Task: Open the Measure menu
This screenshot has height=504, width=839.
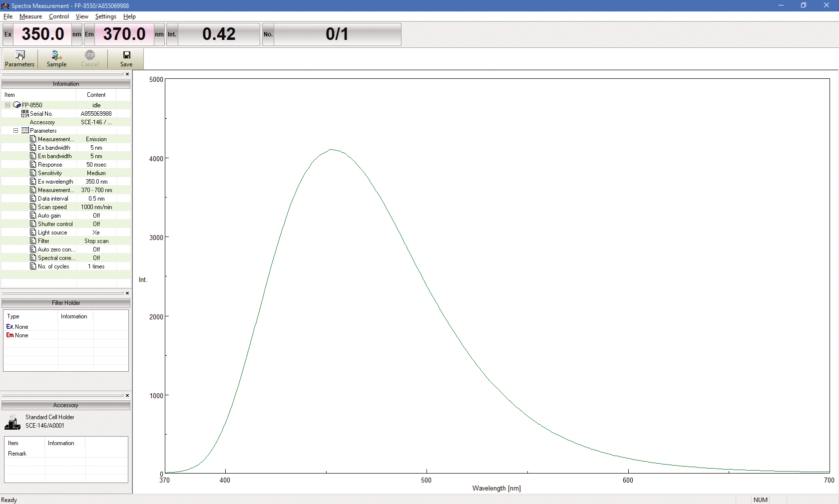Action: (30, 16)
